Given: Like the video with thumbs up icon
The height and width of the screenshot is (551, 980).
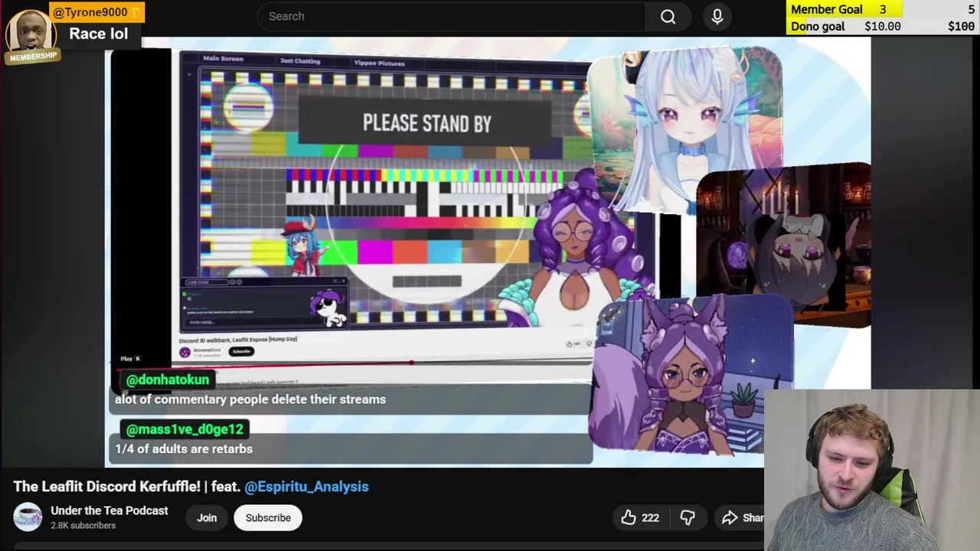Looking at the screenshot, I should tap(629, 518).
